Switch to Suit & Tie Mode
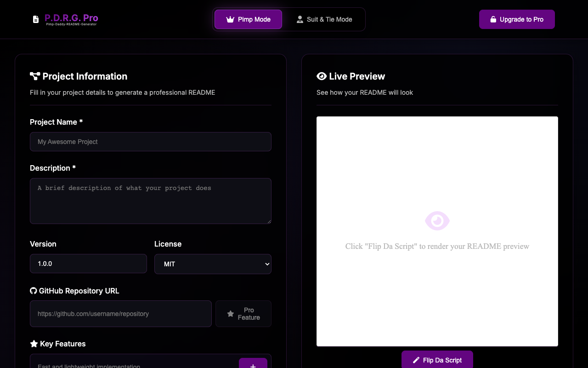 click(x=324, y=19)
